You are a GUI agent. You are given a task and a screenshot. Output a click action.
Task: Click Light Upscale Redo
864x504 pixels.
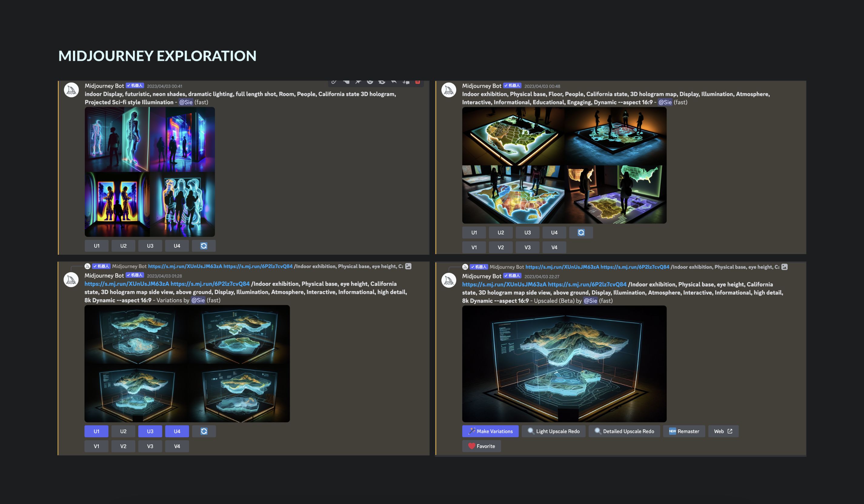553,431
